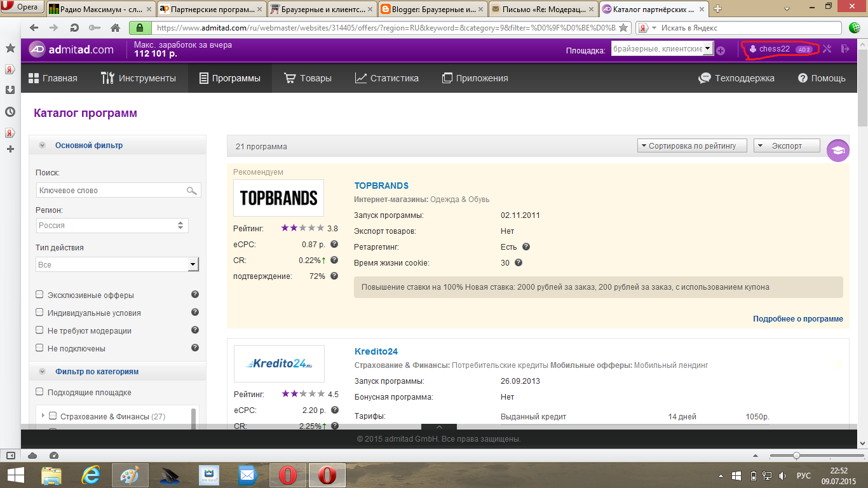
Task: Open Техподдержка support link
Action: (736, 78)
